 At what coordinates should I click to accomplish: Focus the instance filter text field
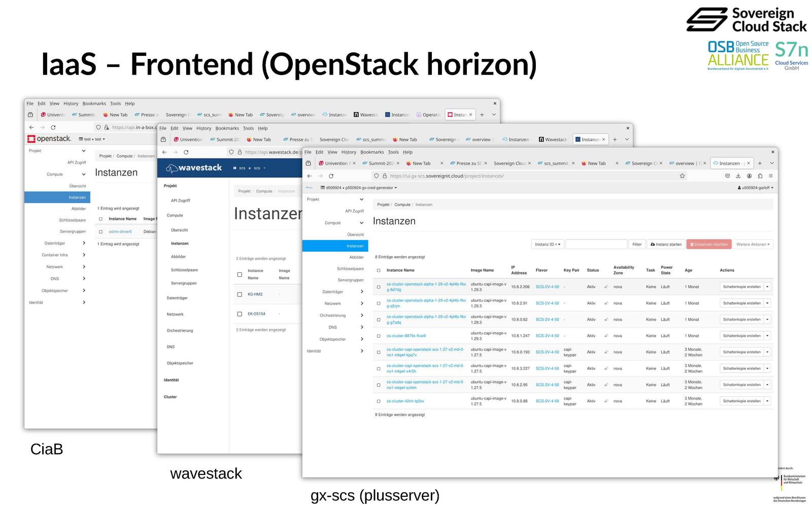[x=596, y=244]
